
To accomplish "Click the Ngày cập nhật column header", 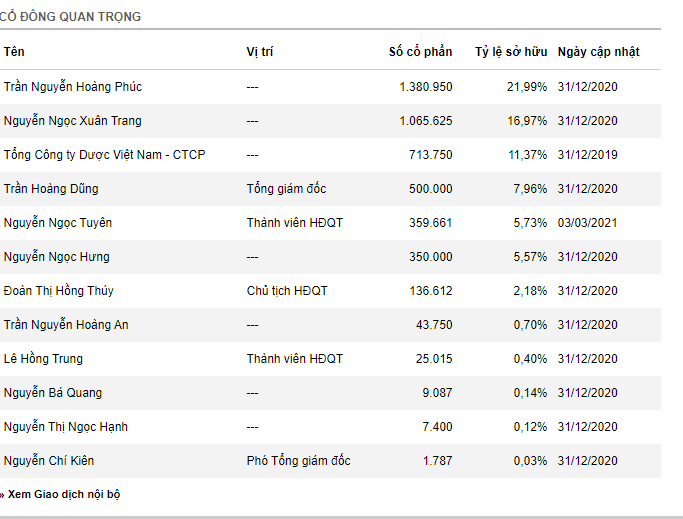I will coord(598,52).
